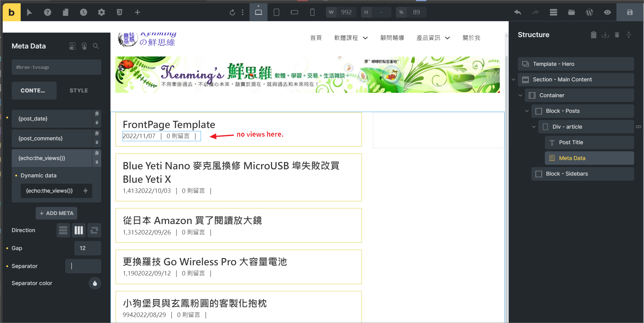Collapse the Block - Posts node chevron
Image resolution: width=644 pixels, height=323 pixels.
pos(527,111)
